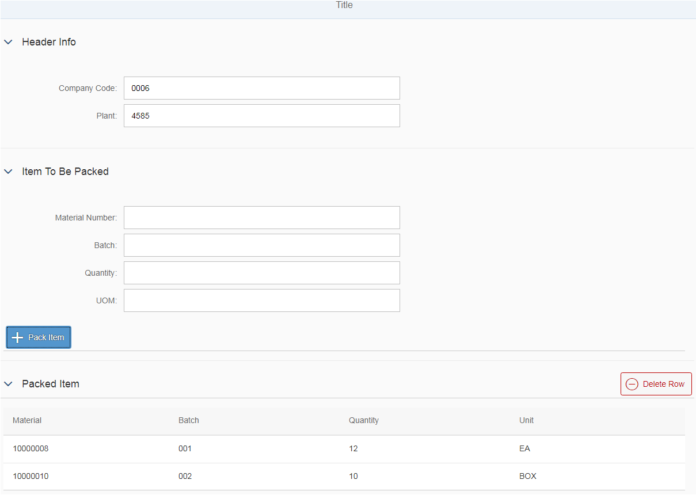Click the page Title text
Image resolution: width=696 pixels, height=495 pixels.
[x=344, y=5]
